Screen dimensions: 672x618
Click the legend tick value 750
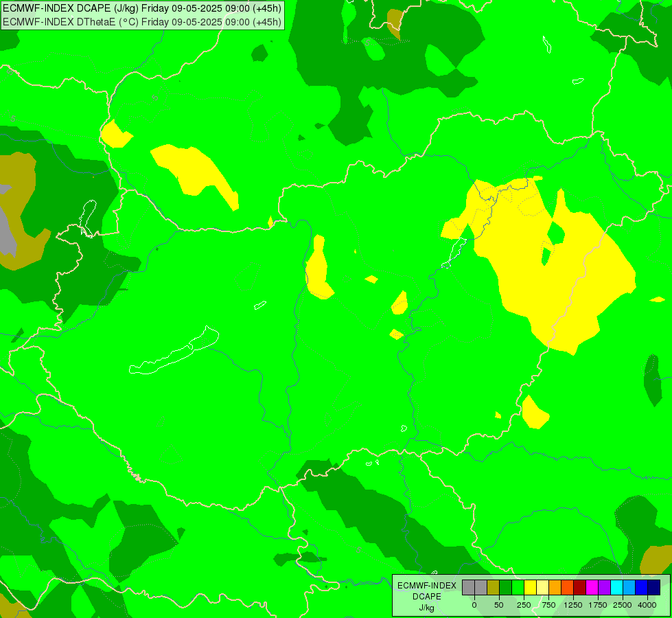[x=548, y=605]
